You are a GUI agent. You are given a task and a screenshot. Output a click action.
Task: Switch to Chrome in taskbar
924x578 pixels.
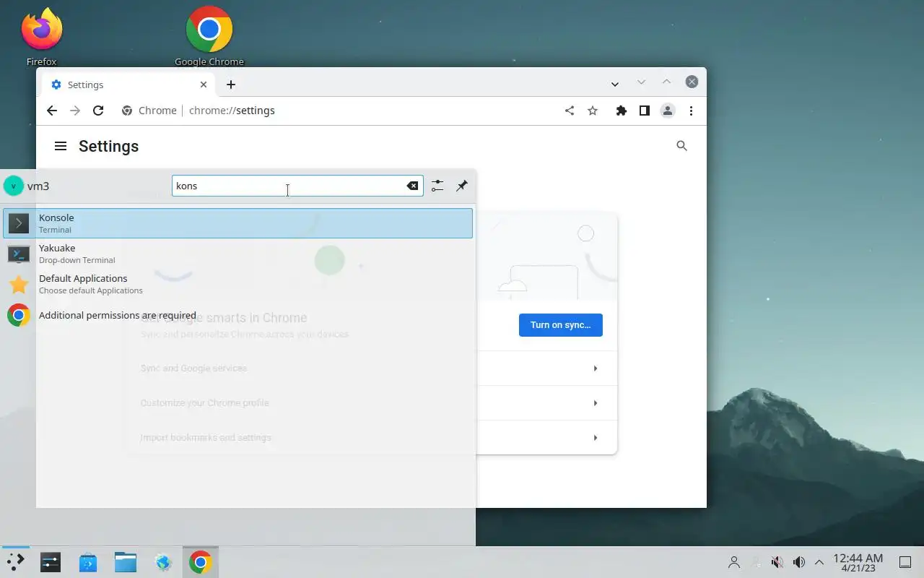click(201, 561)
